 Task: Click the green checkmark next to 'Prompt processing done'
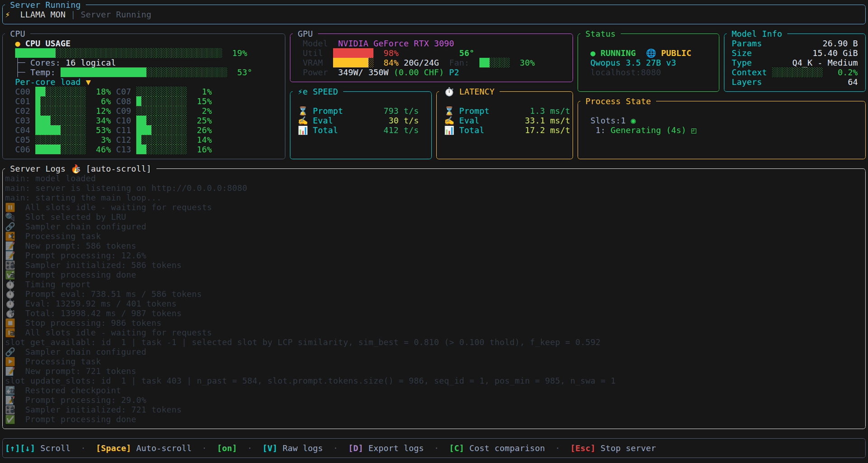(x=10, y=420)
